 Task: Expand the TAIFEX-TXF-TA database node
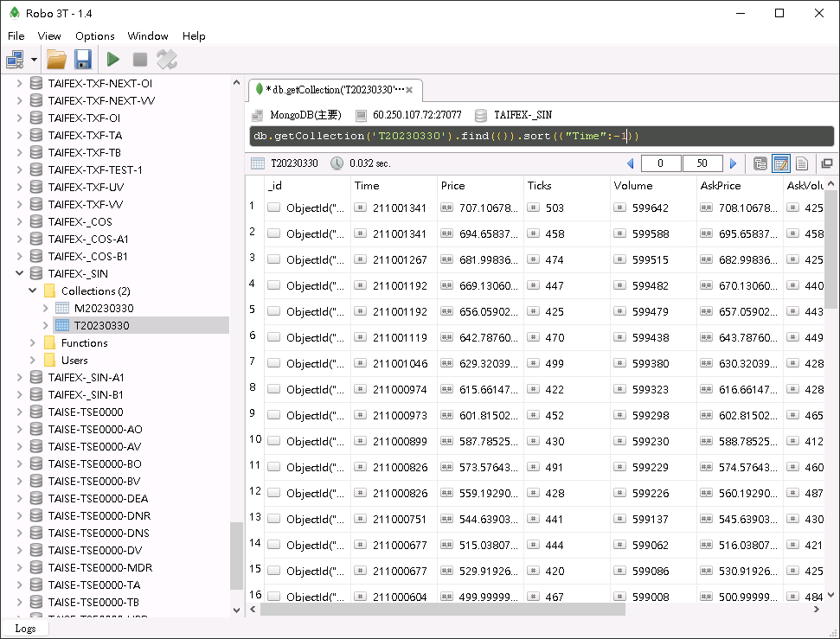19,135
